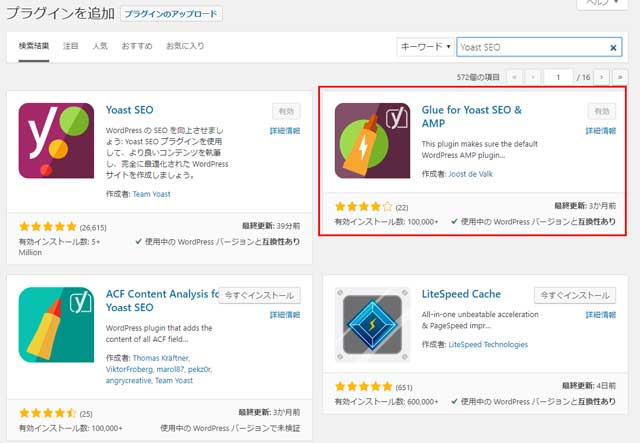Switch to the お気に入り tab
Screen dimensions: 640x443
point(185,46)
